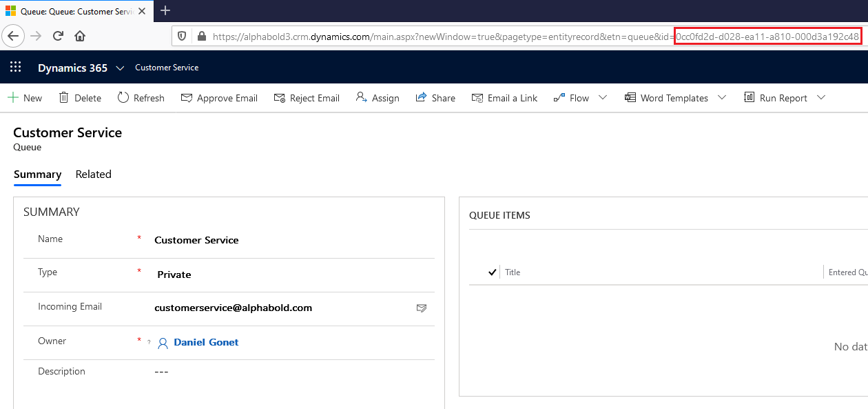The height and width of the screenshot is (409, 868).
Task: Click the Flow icon in command bar
Action: 559,98
